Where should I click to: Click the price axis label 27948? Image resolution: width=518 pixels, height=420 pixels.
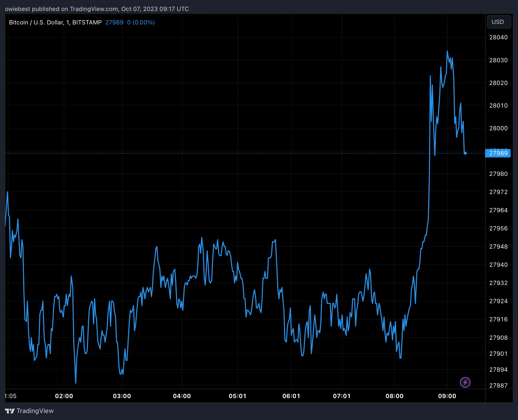click(498, 247)
